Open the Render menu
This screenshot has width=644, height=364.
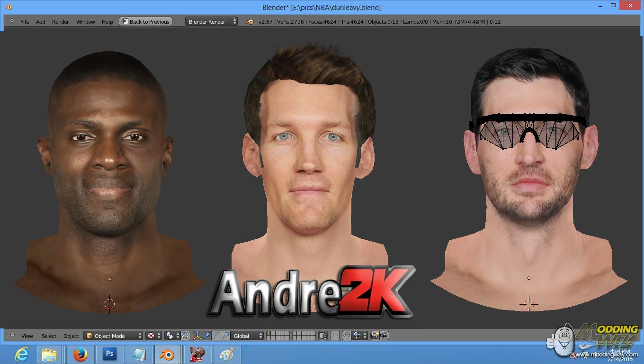click(60, 21)
